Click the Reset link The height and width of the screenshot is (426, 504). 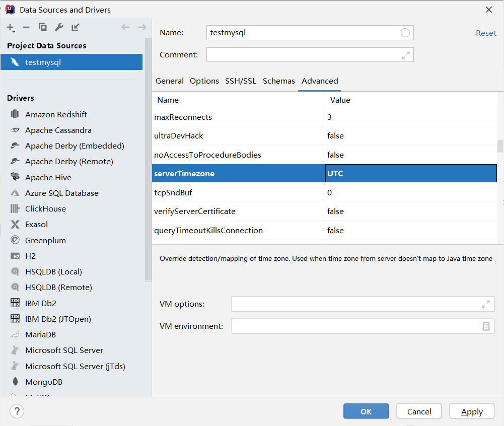pyautogui.click(x=485, y=33)
